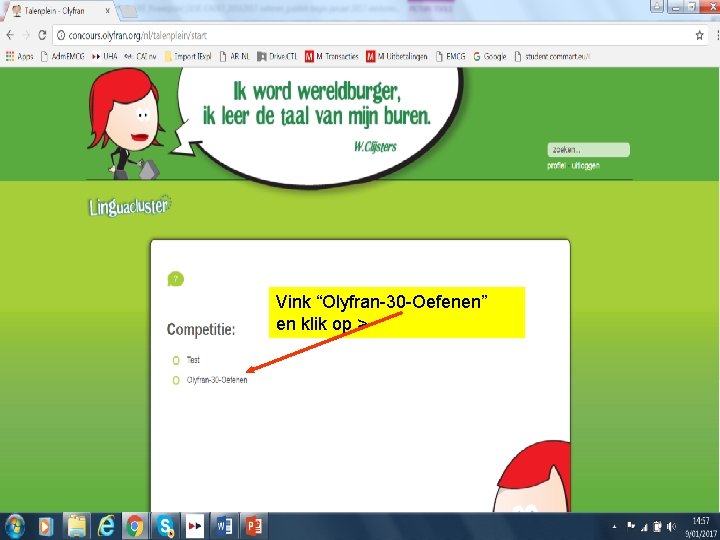The height and width of the screenshot is (540, 720).
Task: Open the Action Center flag icon
Action: tap(631, 526)
